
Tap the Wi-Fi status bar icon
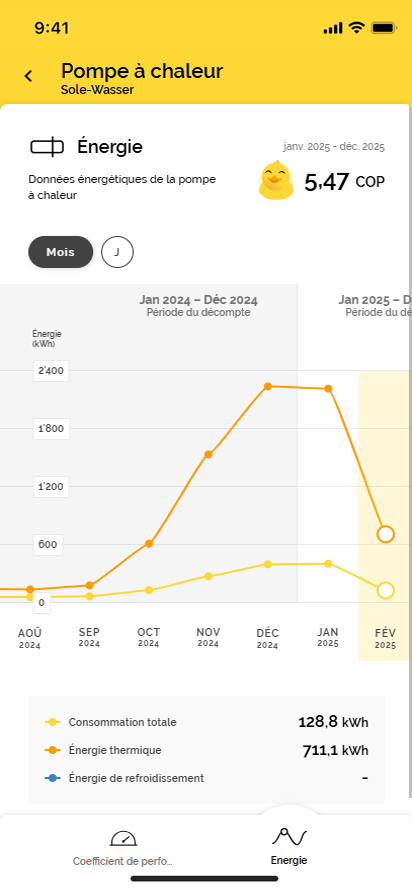pos(356,28)
